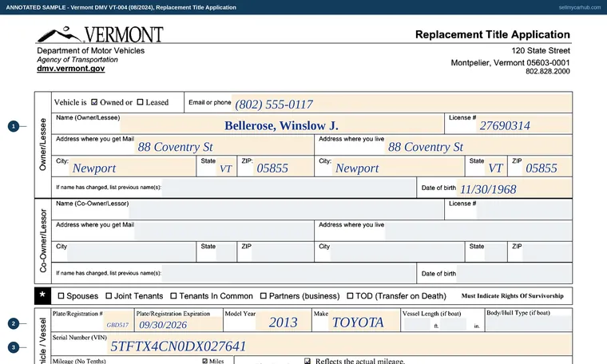Screen dimensions: 607x364
Task: Select the Tenants In Common checkbox
Action: click(173, 296)
